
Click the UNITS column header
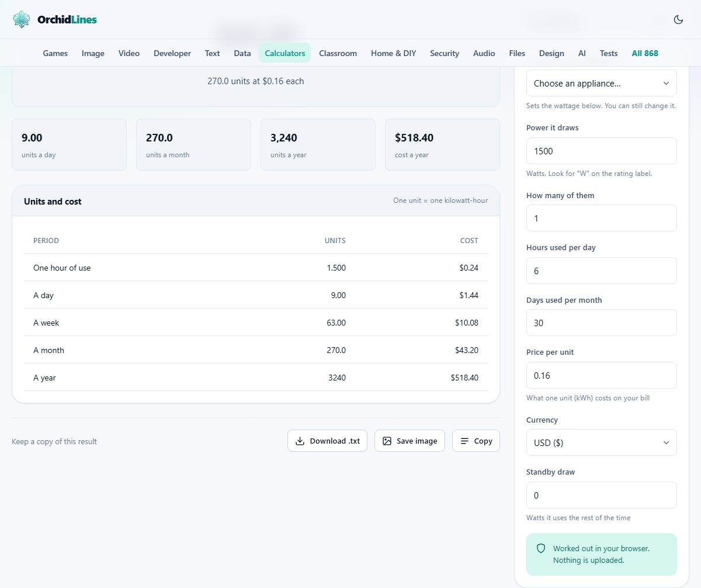tap(335, 241)
